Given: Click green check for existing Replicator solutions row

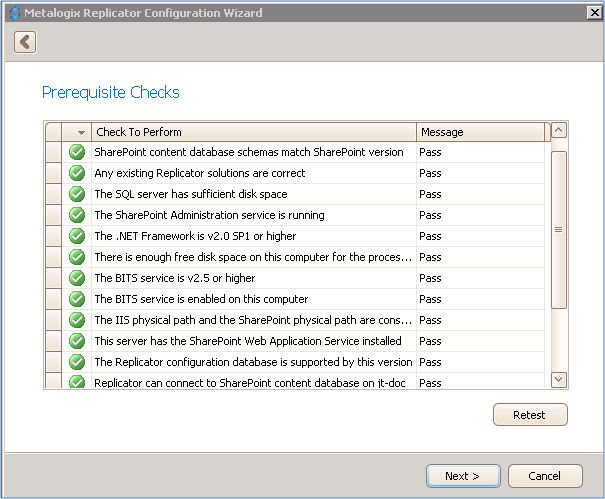Looking at the screenshot, I should tap(77, 173).
